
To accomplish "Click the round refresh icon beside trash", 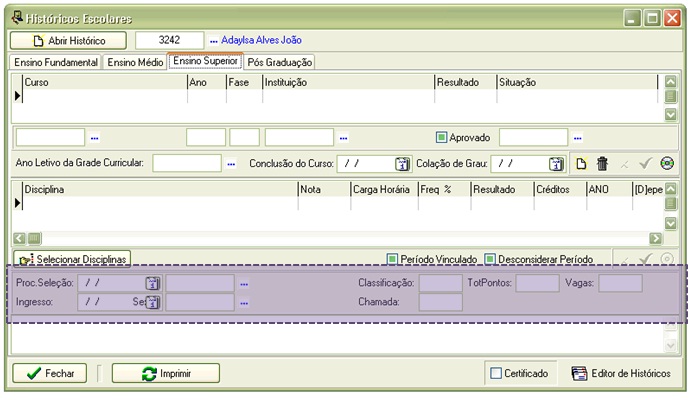I will [668, 163].
